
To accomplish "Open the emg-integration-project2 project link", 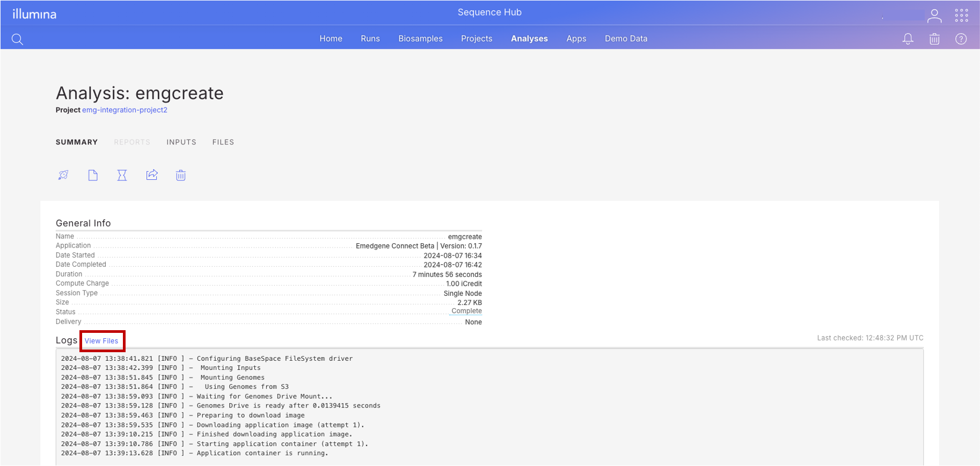I will pos(125,110).
